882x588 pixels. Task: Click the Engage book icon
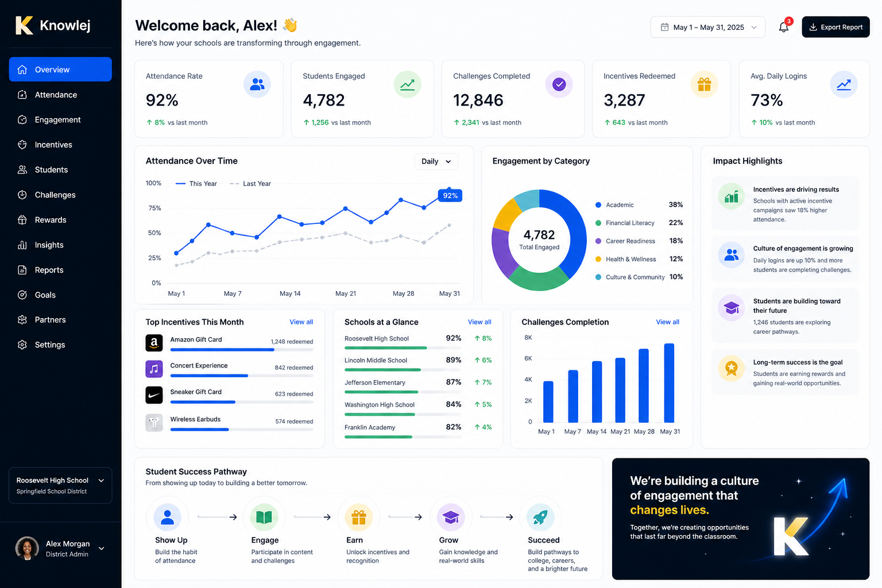[264, 517]
